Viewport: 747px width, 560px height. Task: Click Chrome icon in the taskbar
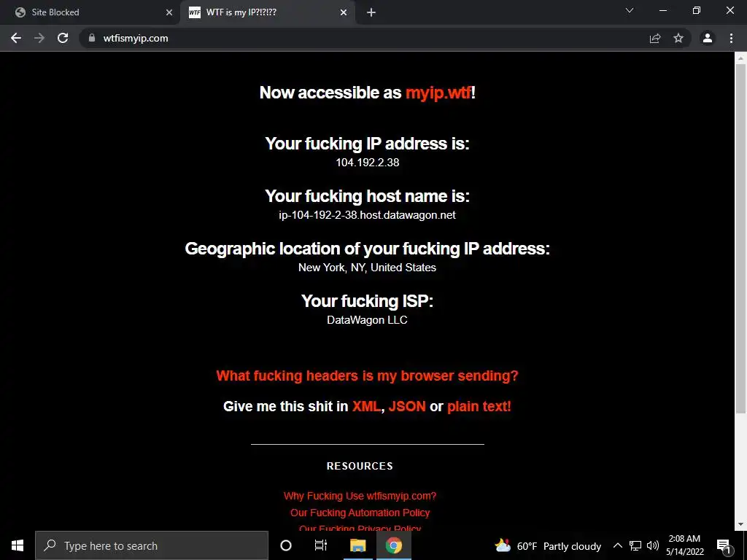394,545
